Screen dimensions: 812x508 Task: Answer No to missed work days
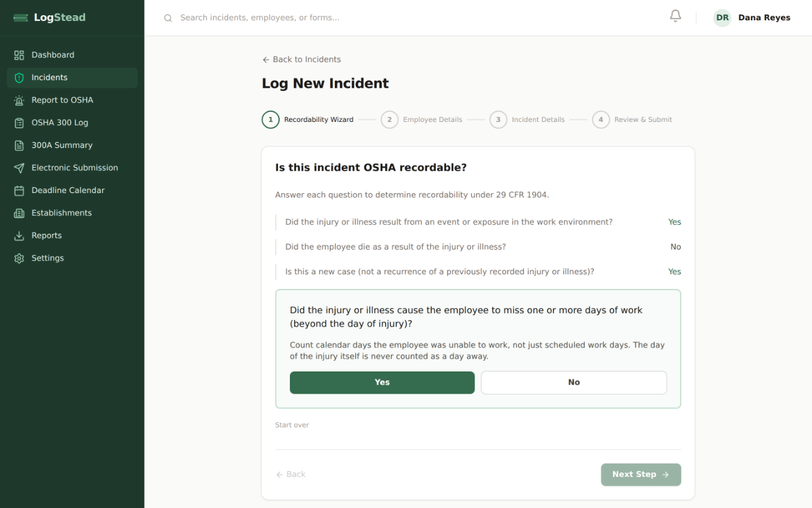point(573,382)
